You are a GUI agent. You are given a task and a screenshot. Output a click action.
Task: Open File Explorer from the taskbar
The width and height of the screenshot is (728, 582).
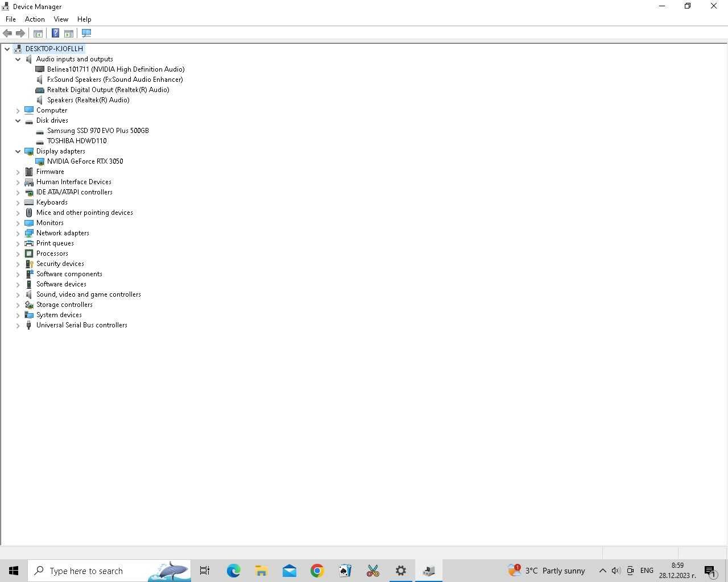click(x=261, y=571)
